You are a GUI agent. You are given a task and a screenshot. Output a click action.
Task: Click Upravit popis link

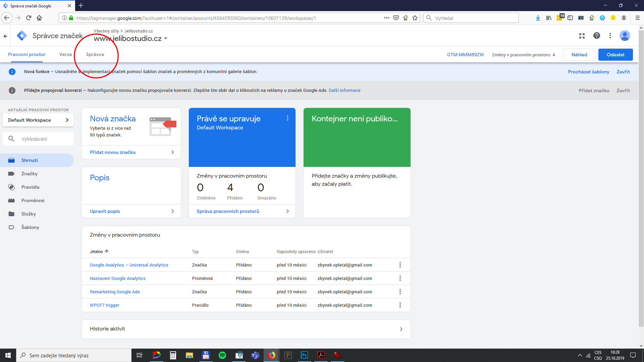[x=105, y=211]
